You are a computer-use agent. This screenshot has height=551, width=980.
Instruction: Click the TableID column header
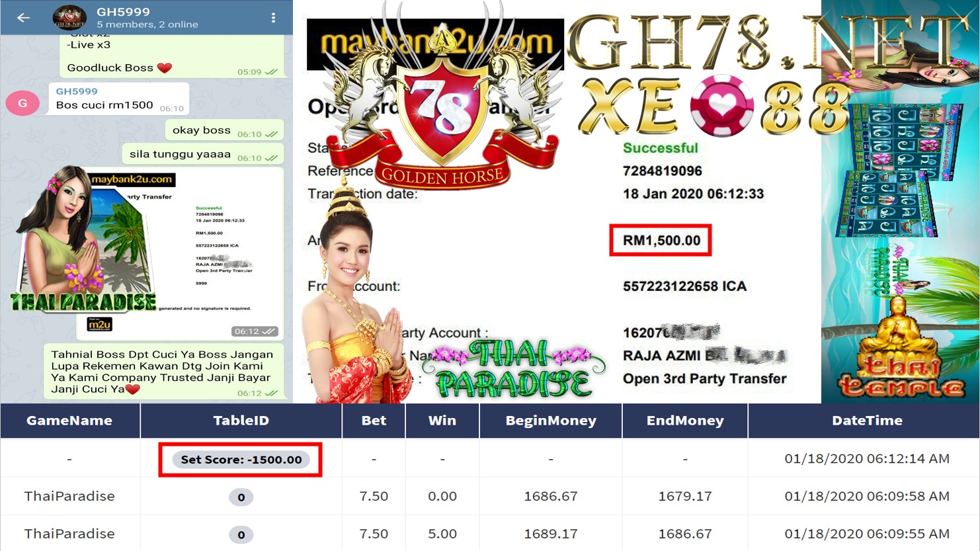[x=241, y=421]
